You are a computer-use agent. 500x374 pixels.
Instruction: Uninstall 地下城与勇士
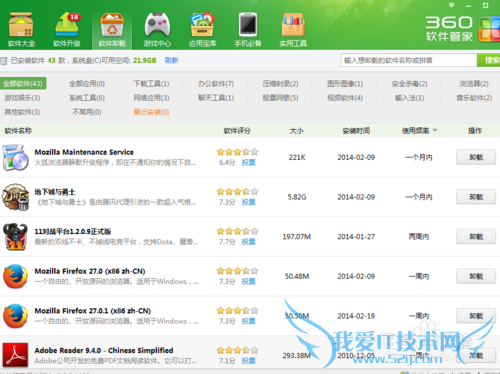(476, 197)
